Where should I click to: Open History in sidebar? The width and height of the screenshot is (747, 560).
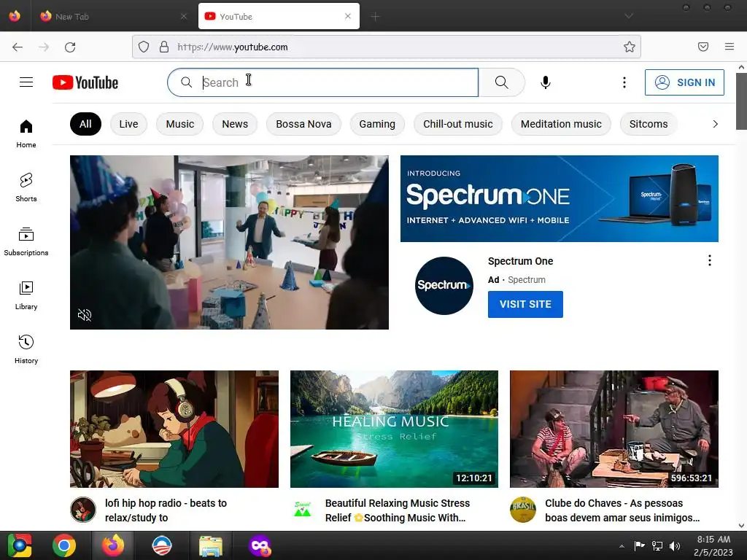[x=26, y=349]
